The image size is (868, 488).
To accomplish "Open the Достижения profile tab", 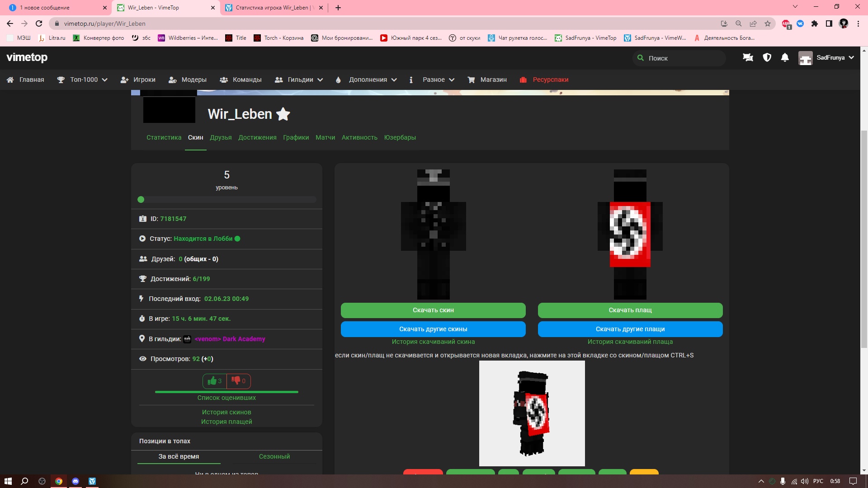I will 257,137.
